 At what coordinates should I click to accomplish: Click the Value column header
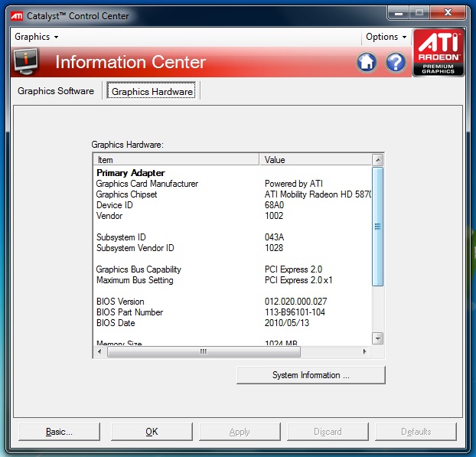315,160
